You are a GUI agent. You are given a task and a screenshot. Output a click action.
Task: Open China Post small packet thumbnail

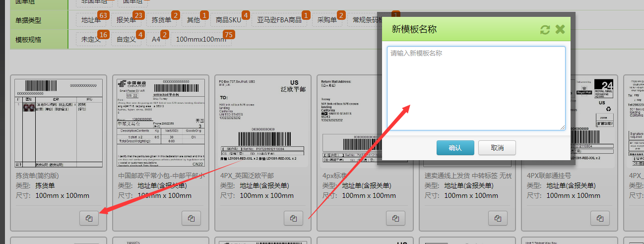pyautogui.click(x=161, y=123)
